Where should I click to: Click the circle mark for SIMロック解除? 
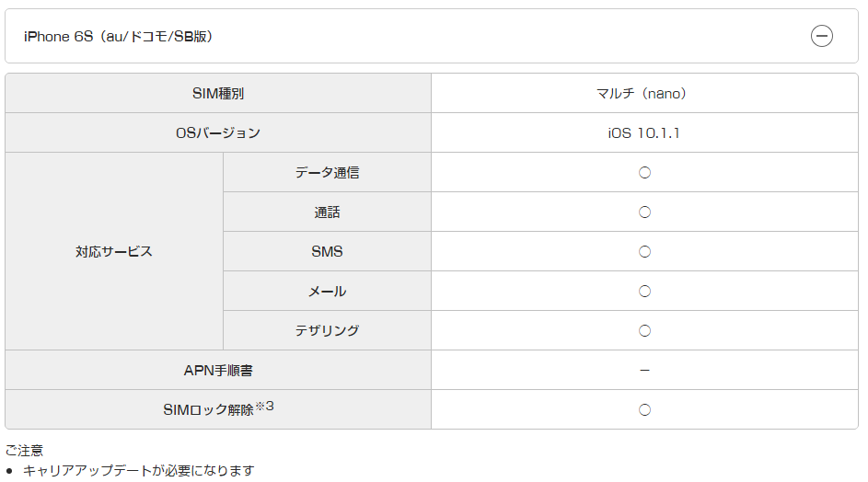644,410
